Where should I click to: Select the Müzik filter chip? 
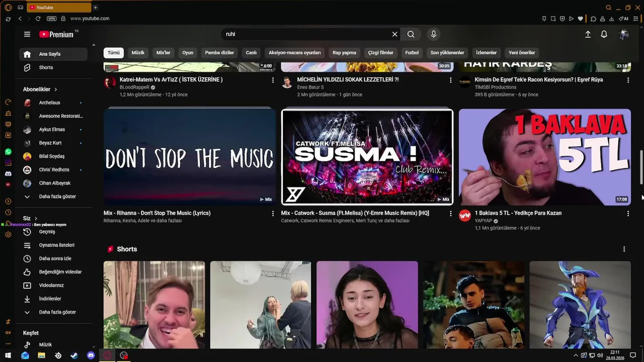pos(138,53)
